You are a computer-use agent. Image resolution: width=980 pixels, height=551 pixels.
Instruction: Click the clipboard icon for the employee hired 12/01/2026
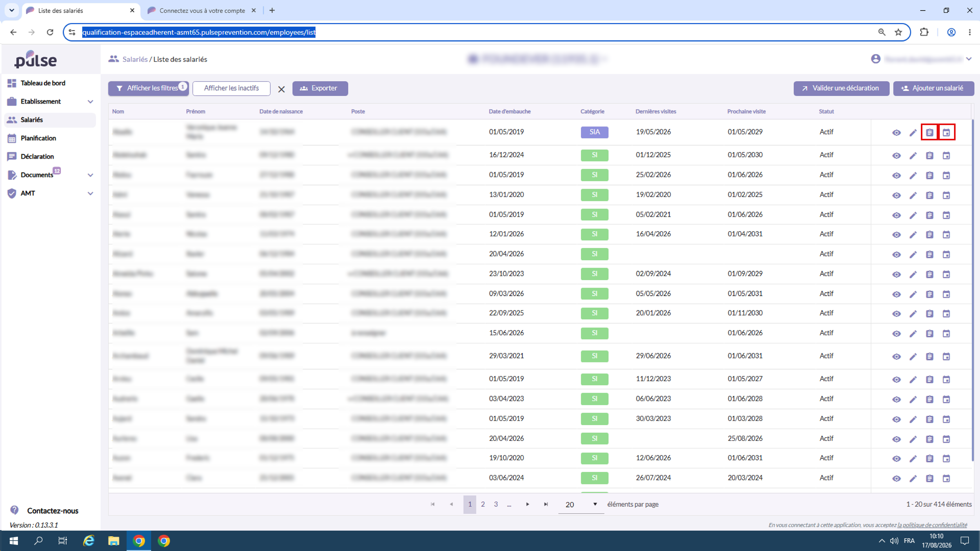pyautogui.click(x=929, y=235)
